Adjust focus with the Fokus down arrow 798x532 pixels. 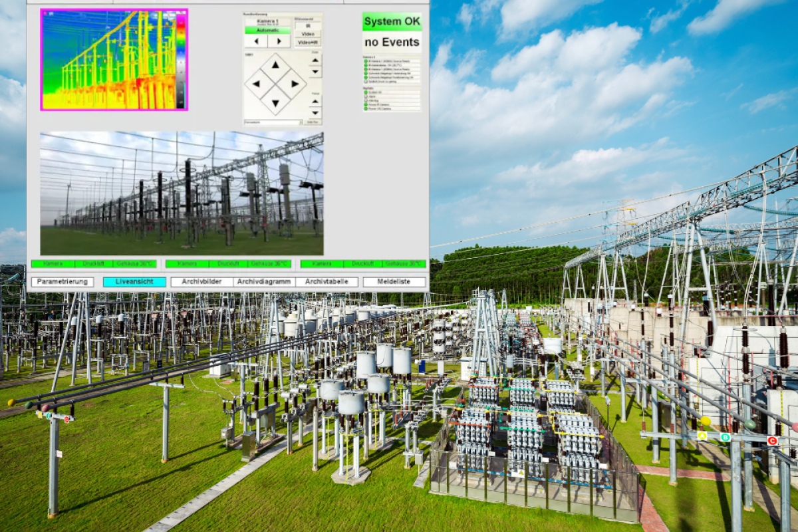click(x=314, y=112)
